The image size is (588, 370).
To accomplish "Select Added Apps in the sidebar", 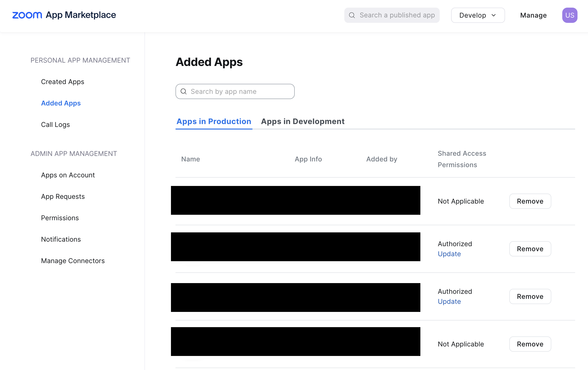I will coord(61,103).
